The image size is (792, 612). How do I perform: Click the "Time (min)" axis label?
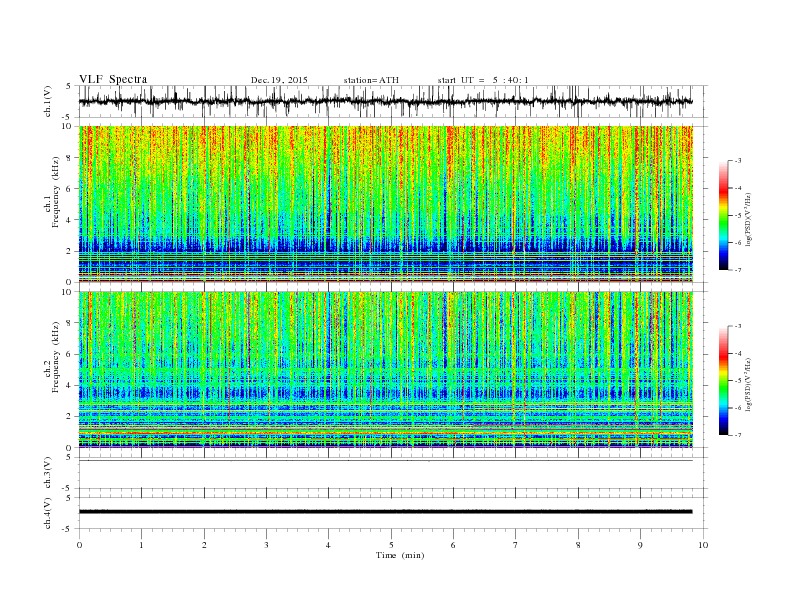(x=400, y=555)
